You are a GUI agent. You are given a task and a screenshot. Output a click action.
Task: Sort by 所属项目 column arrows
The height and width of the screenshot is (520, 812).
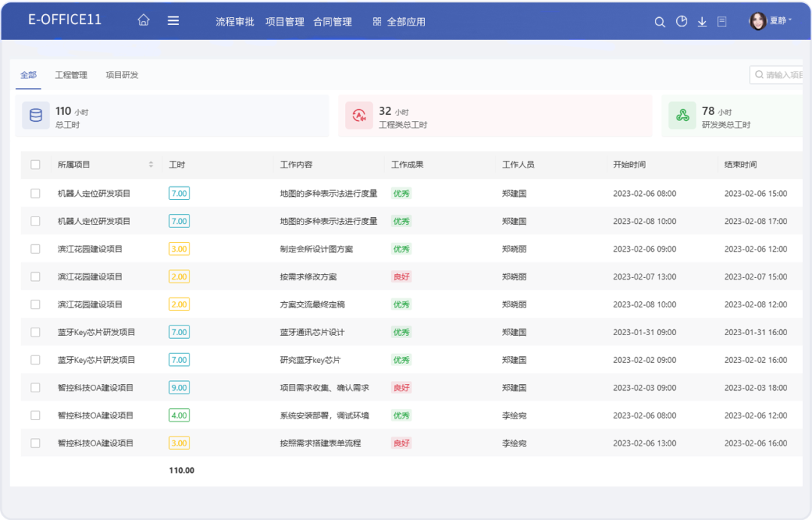(x=150, y=165)
